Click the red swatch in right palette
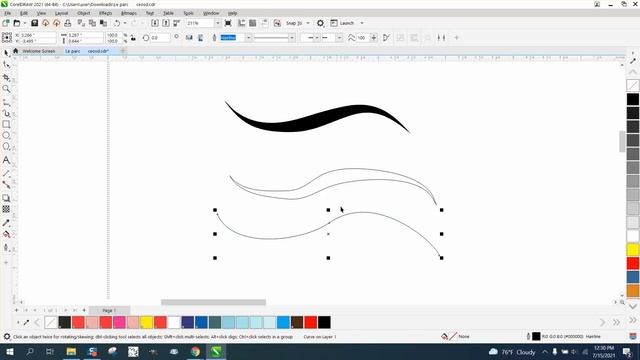This screenshot has width=640, height=360. tap(633, 263)
